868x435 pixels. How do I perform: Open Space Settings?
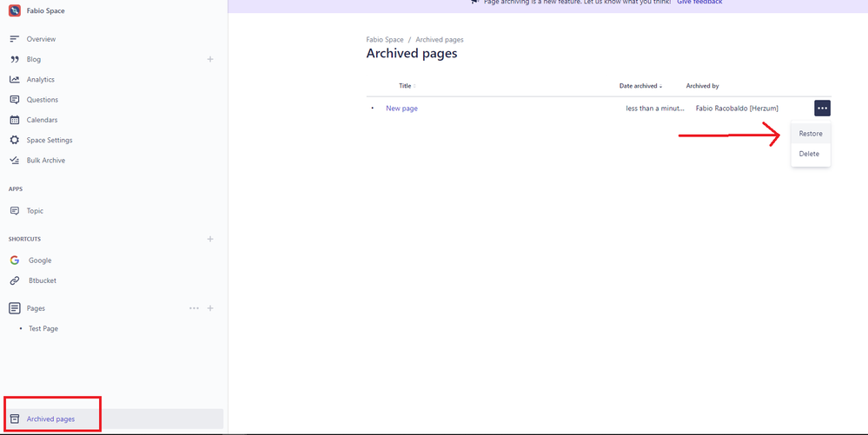50,140
